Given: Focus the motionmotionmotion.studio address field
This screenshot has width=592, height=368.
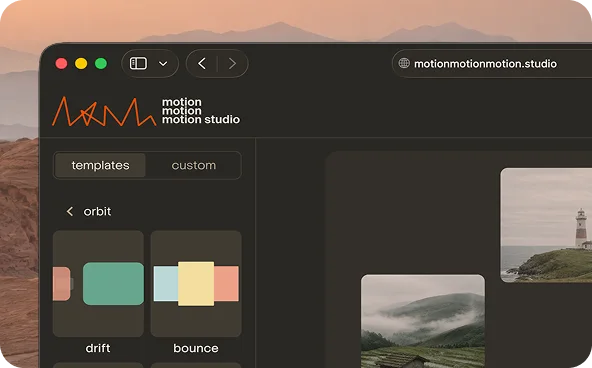Looking at the screenshot, I should click(492, 63).
